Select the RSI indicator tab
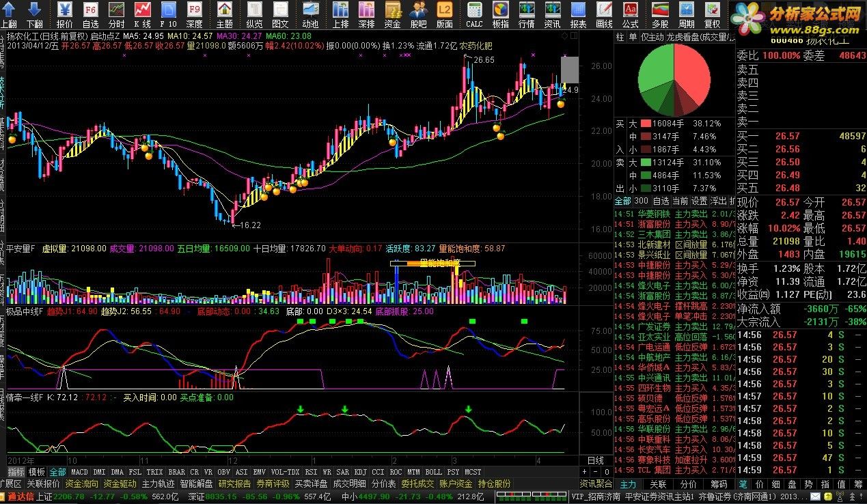 pos(311,472)
